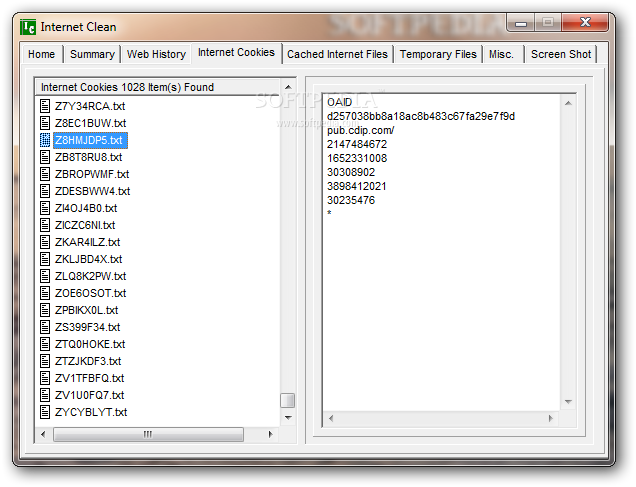
Task: Switch to the Summary tab
Action: pos(92,54)
